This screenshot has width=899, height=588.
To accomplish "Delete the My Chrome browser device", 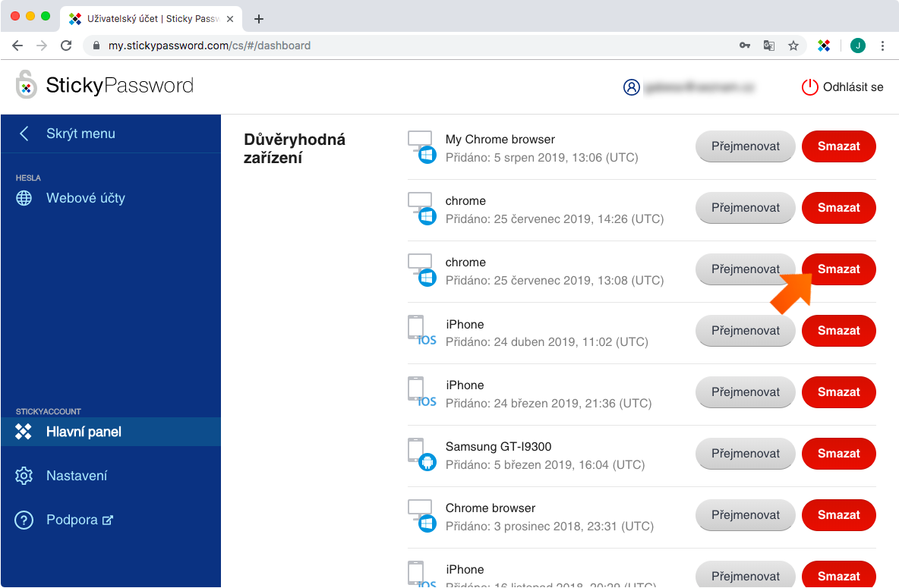I will tap(839, 146).
